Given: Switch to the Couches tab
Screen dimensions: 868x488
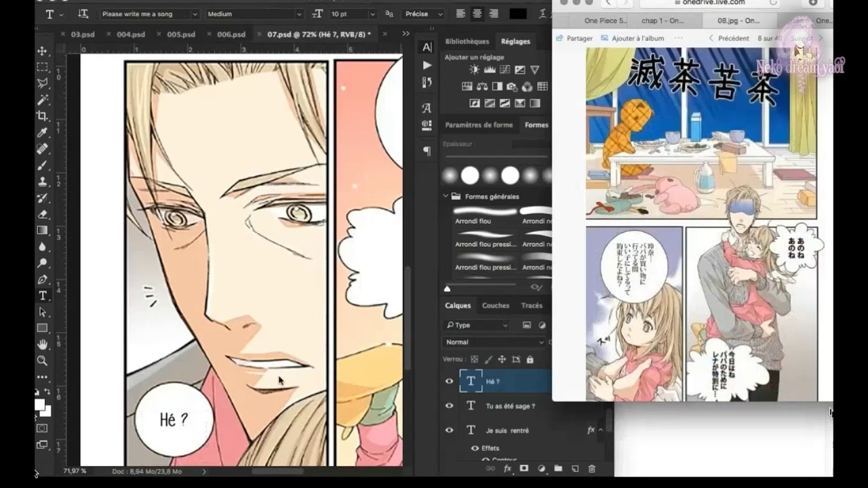Looking at the screenshot, I should [496, 306].
